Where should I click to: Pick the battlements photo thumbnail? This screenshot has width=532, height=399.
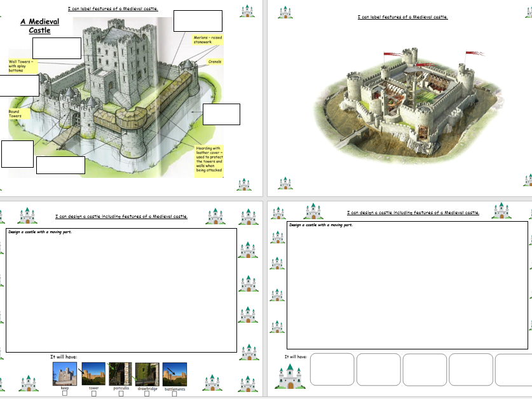175,374
